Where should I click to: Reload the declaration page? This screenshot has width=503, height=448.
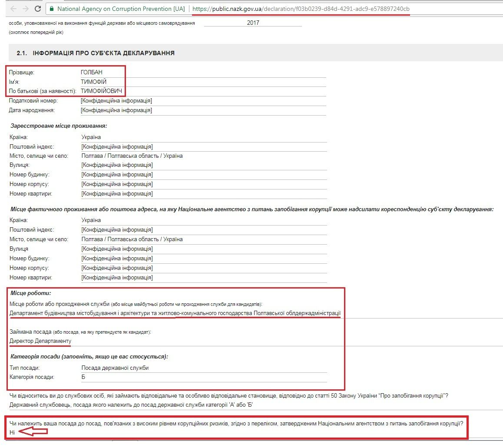[38, 8]
